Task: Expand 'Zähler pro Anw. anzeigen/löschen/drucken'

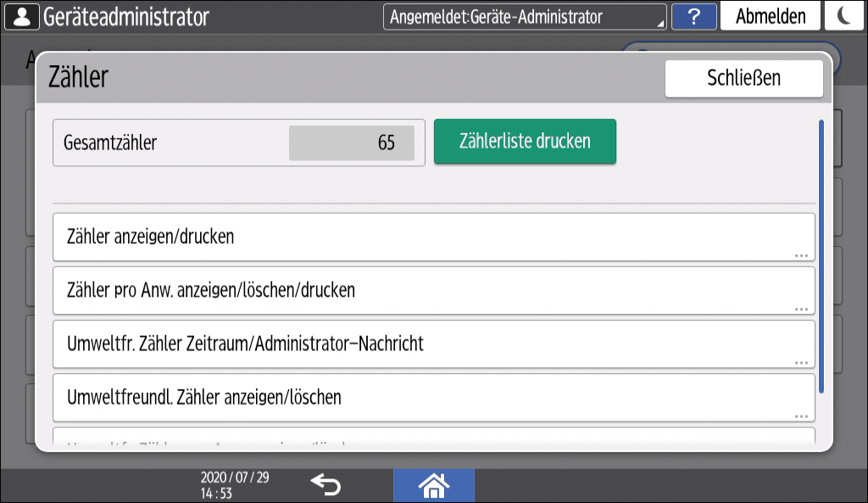Action: tap(433, 290)
